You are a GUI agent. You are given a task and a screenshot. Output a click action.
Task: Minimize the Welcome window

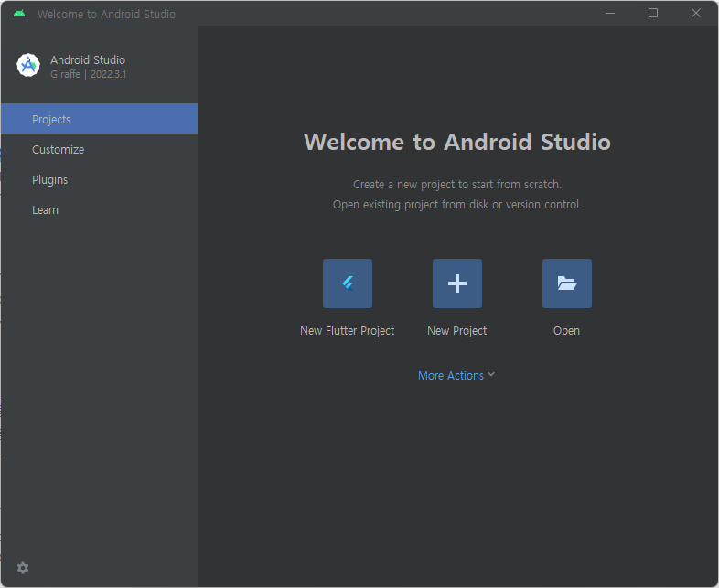tap(610, 14)
